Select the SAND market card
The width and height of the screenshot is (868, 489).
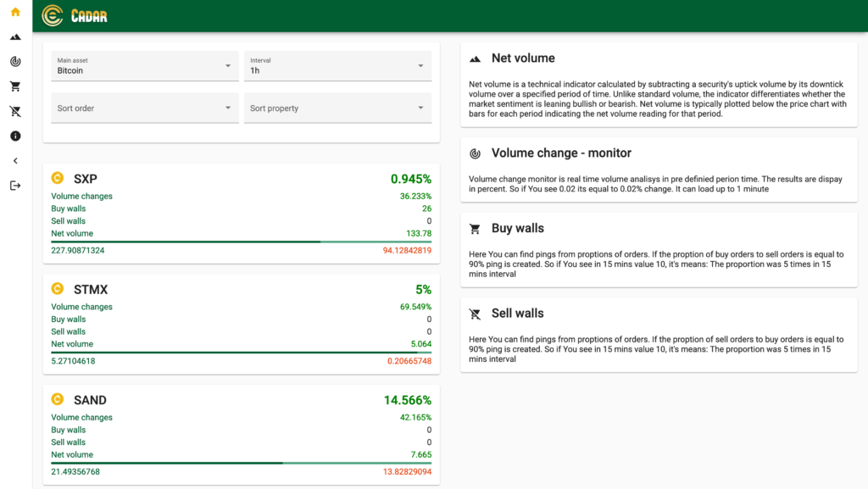point(241,432)
